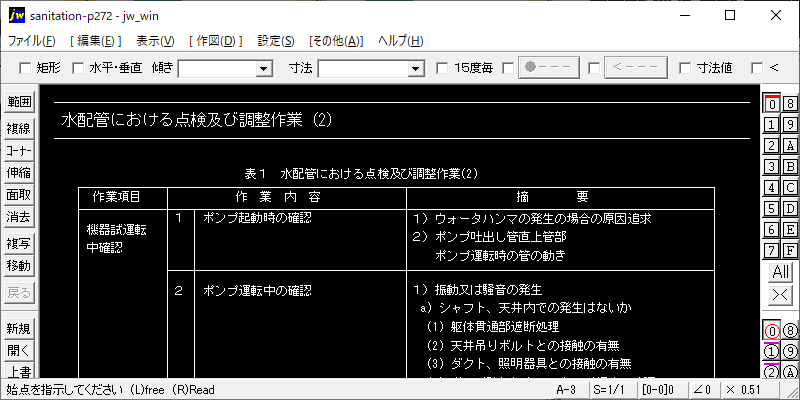Open the [作図(D)] menu
This screenshot has height=400, width=800.
[216, 41]
